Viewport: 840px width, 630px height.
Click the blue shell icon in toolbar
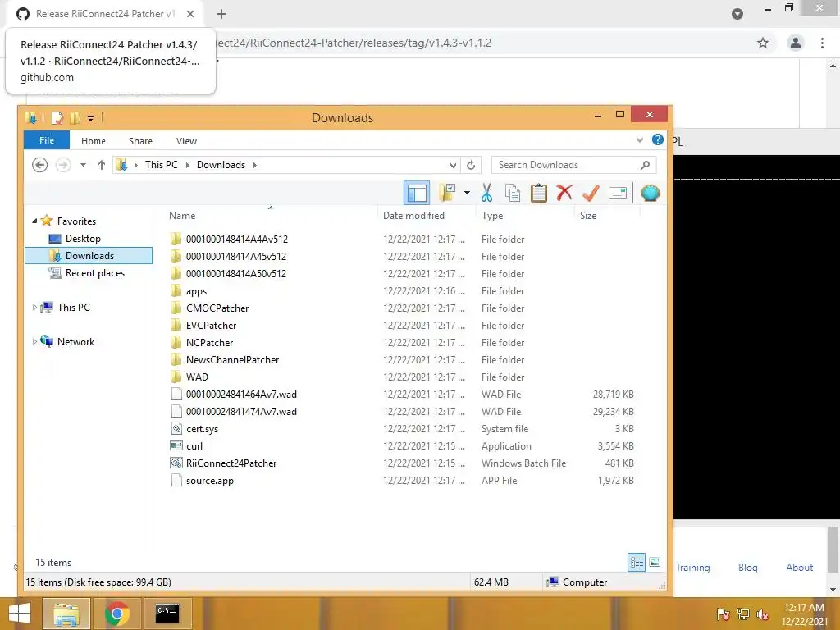(x=650, y=193)
